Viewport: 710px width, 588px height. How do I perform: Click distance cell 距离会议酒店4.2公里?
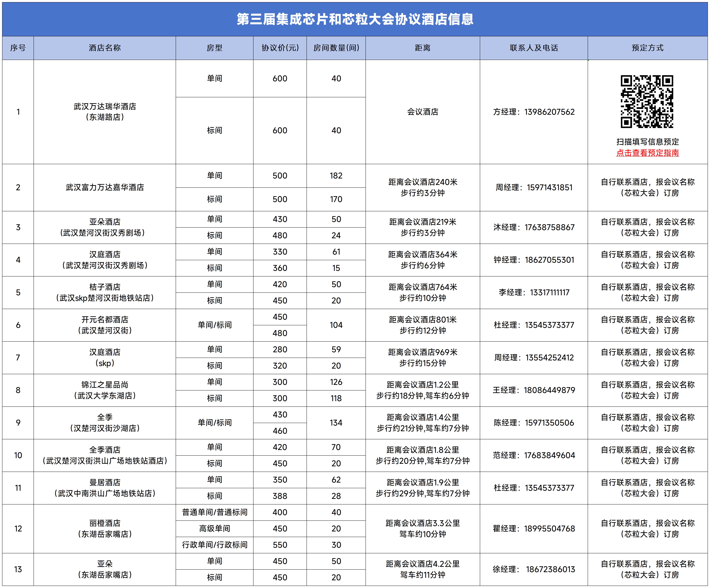423,569
